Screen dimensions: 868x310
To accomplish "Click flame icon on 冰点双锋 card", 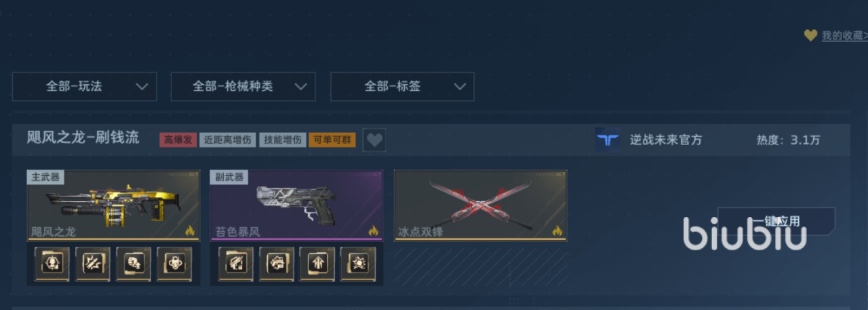I will [x=557, y=231].
